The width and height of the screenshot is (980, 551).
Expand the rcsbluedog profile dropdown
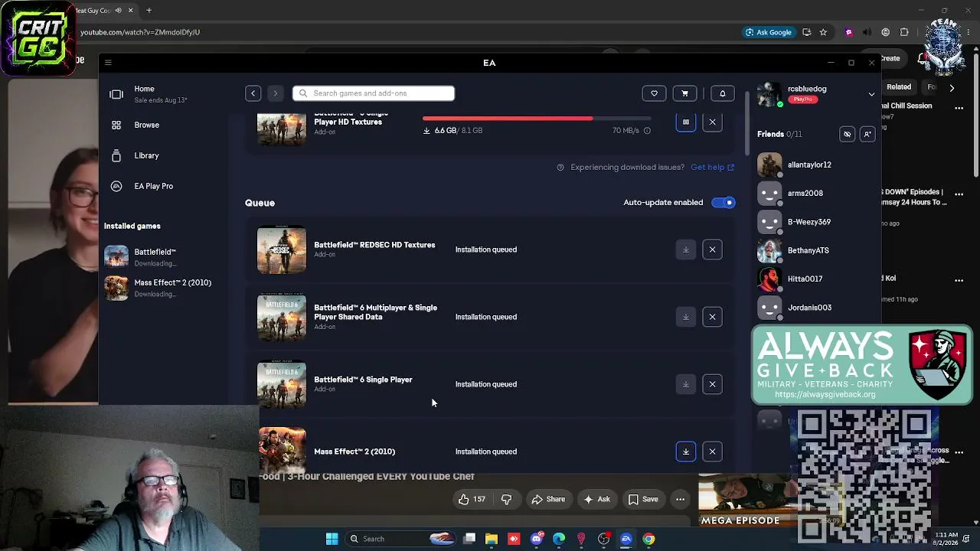871,94
